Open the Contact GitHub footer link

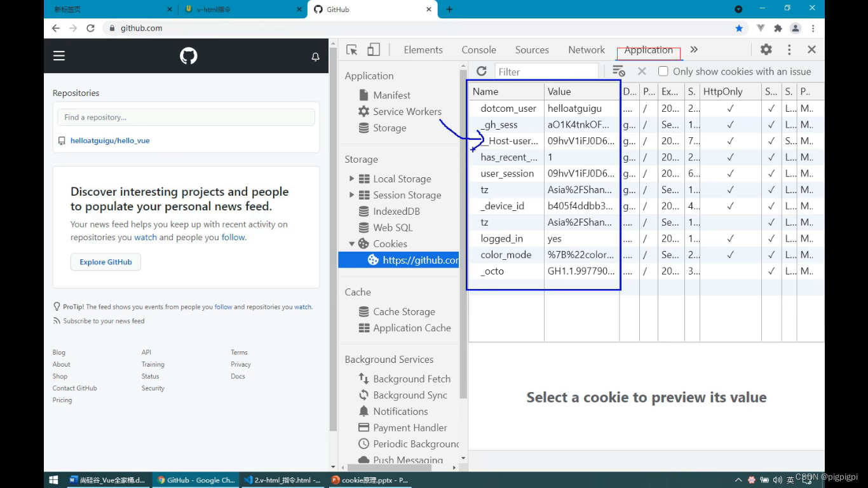(x=75, y=388)
